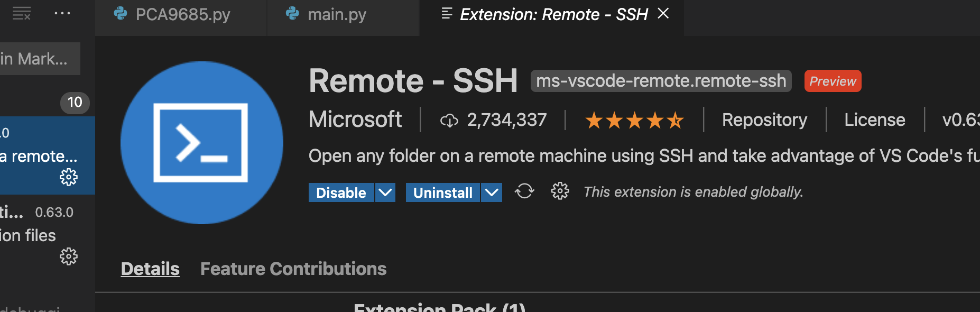Click the gear on the 0.63.0 sidebar extension
Image resolution: width=980 pixels, height=312 pixels.
click(69, 256)
